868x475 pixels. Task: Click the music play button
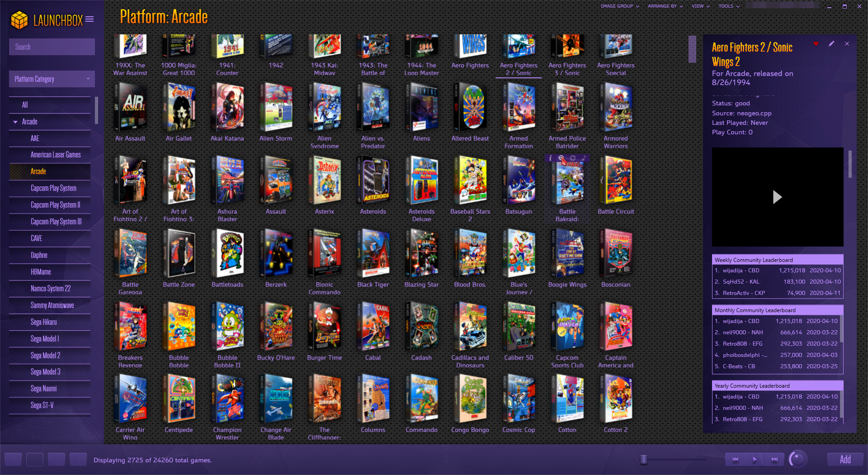coord(755,459)
